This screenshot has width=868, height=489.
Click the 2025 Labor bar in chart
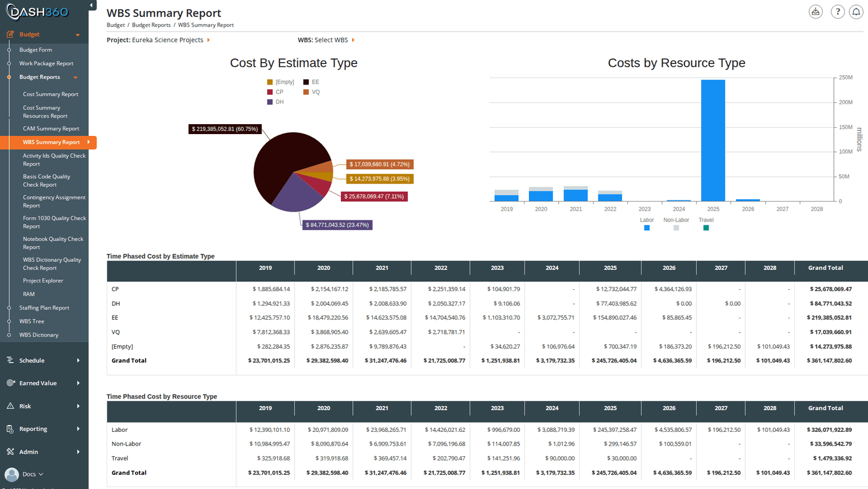[713, 140]
